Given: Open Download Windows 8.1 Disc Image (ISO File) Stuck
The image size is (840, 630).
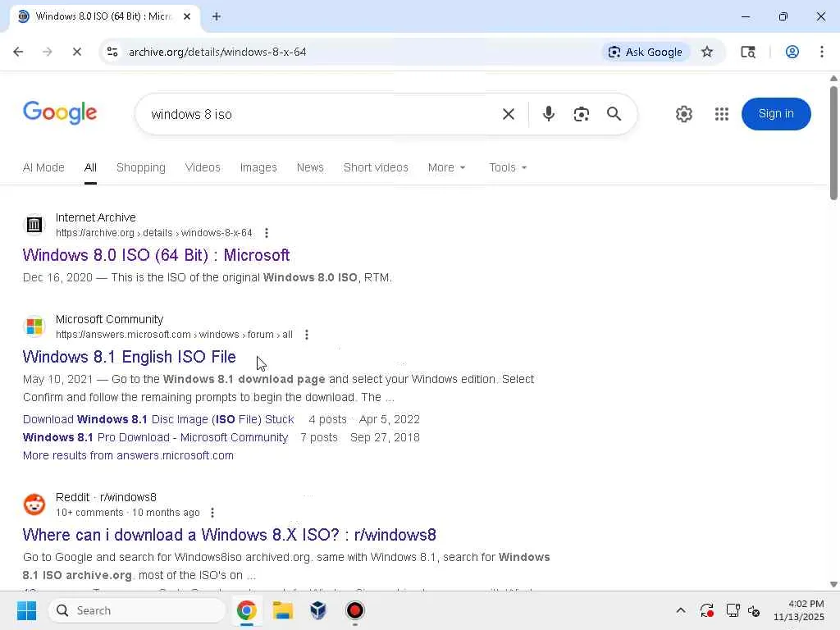Looking at the screenshot, I should (x=158, y=419).
